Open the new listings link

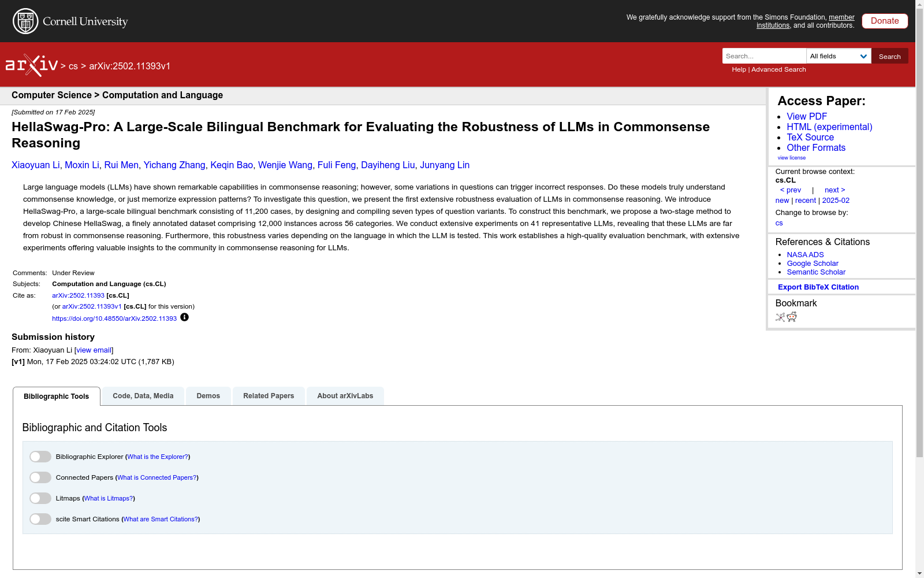(x=782, y=201)
